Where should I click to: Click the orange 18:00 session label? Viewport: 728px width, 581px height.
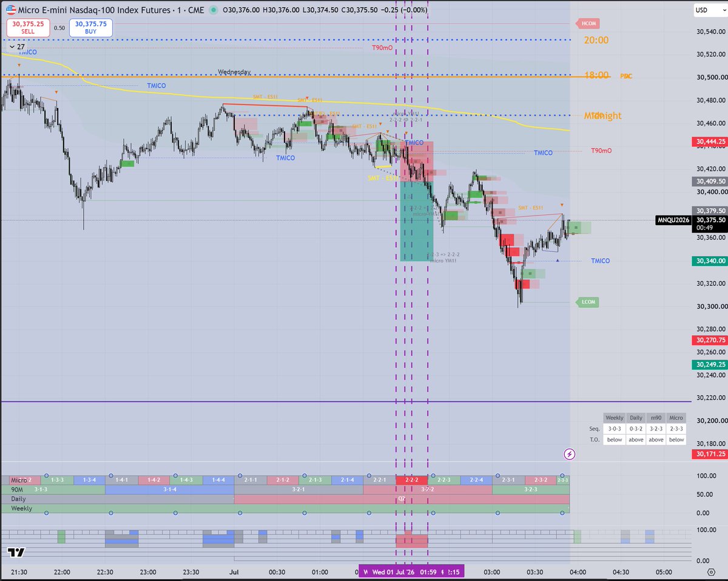[x=596, y=75]
